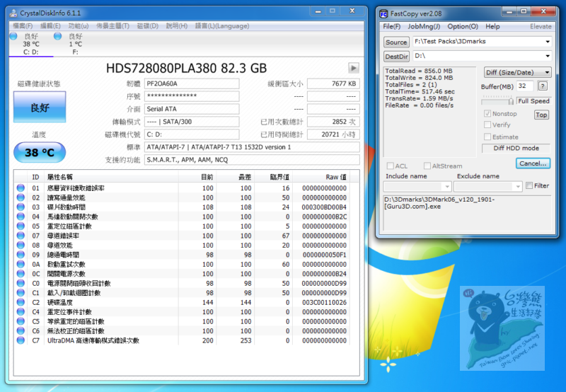The image size is (566, 392).
Task: Open the Help menu in FastCopy
Action: pyautogui.click(x=492, y=26)
